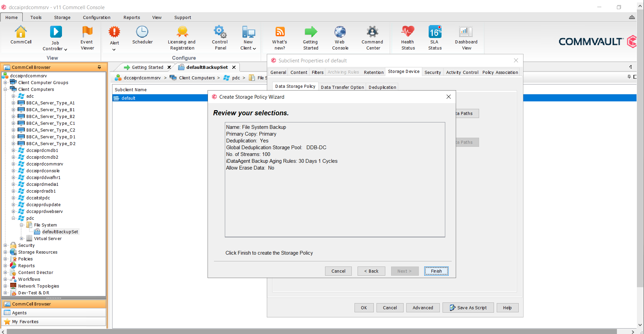
Task: Select the CommCell Browser bottom pane
Action: tap(54, 304)
